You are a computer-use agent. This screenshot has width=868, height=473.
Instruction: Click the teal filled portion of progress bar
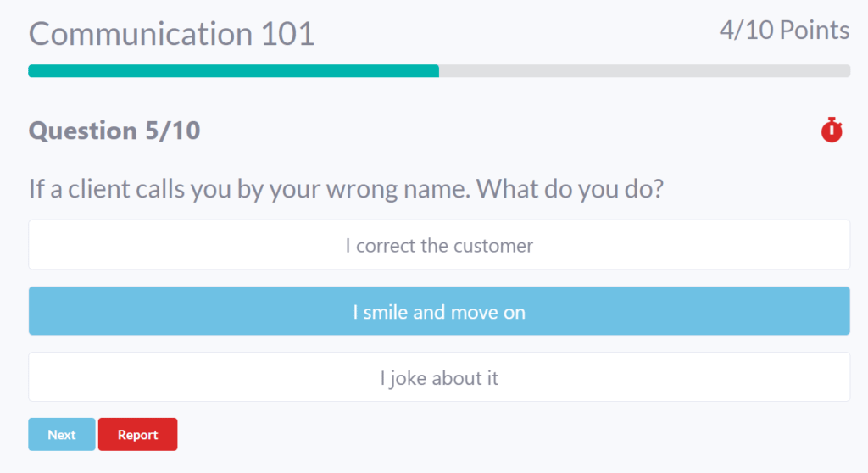(233, 71)
